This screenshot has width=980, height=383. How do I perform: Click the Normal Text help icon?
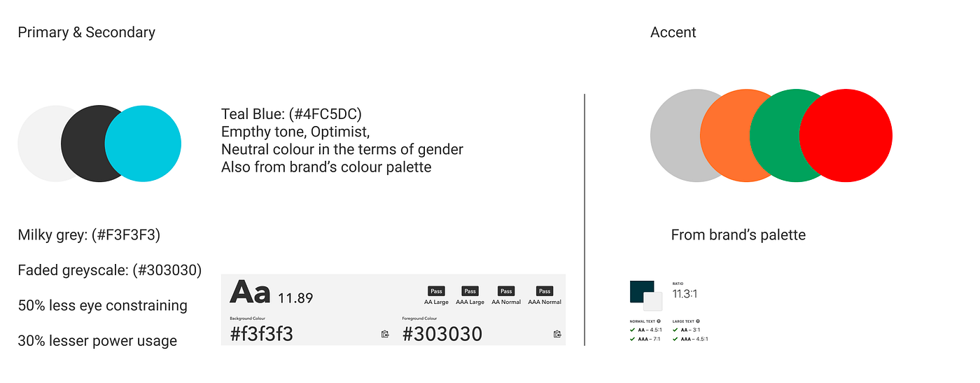659,321
